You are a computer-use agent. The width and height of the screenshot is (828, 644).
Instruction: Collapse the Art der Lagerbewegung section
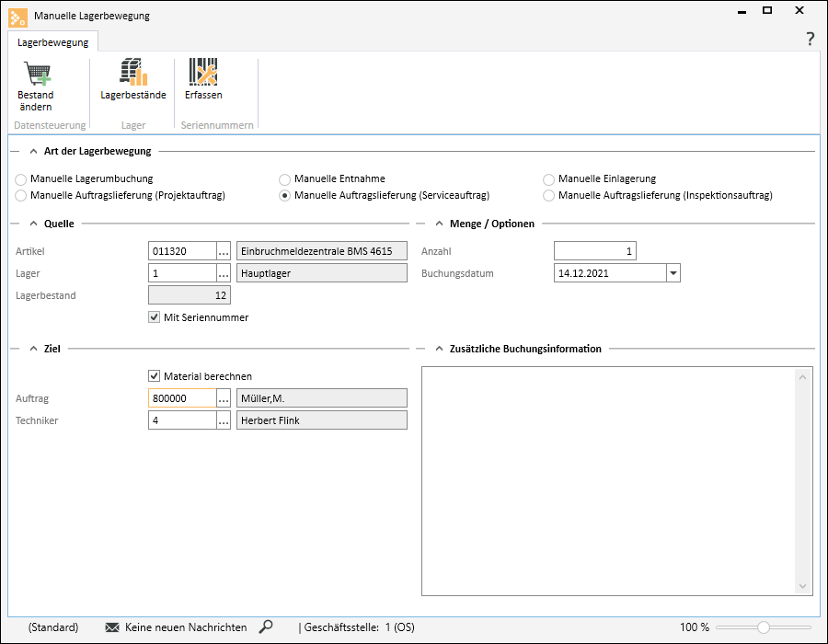[33, 152]
